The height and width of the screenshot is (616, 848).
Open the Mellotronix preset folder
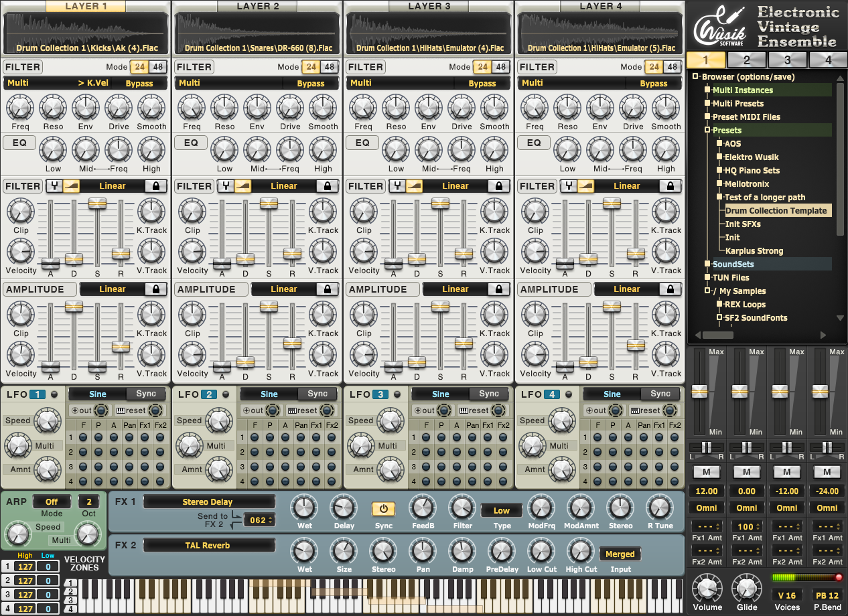coord(746,183)
